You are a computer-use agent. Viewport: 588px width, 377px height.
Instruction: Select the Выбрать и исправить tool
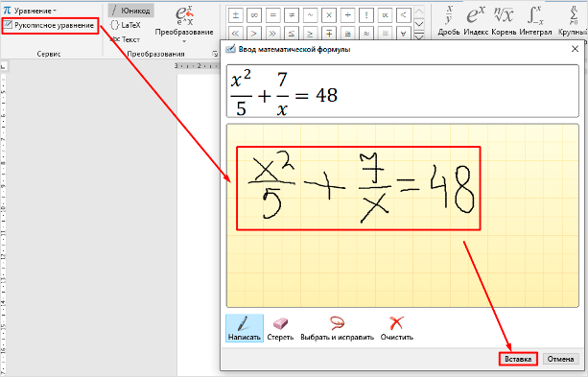coord(337,328)
